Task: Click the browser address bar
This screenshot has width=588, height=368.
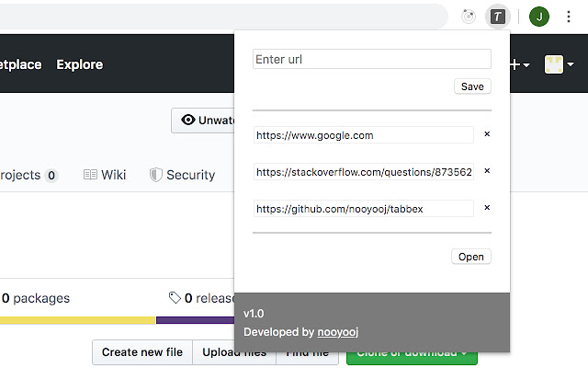Action: coord(224,17)
